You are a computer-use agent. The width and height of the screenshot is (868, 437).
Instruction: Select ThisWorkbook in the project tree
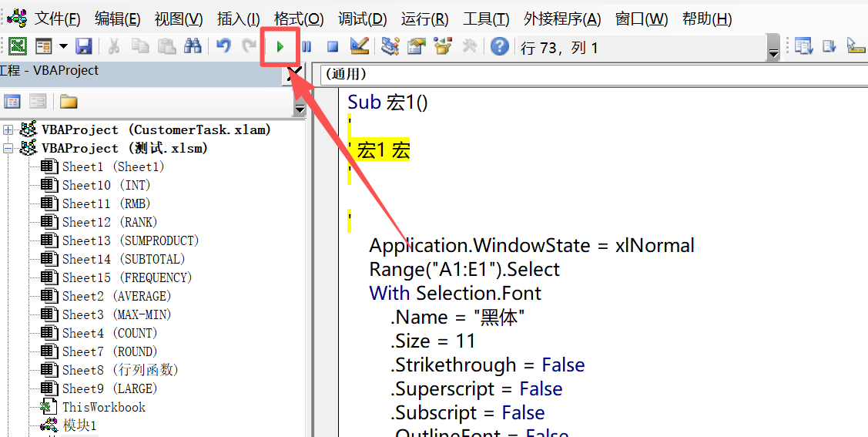(103, 407)
